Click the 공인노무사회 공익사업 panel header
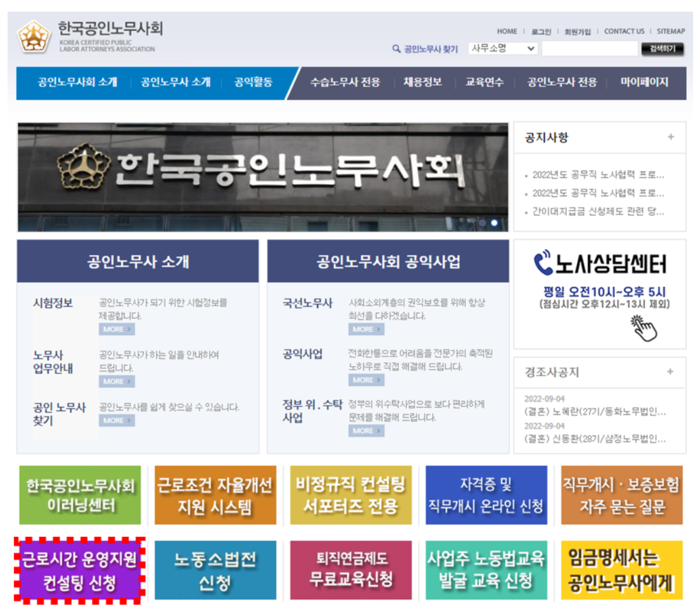The height and width of the screenshot is (616, 696). [x=388, y=261]
